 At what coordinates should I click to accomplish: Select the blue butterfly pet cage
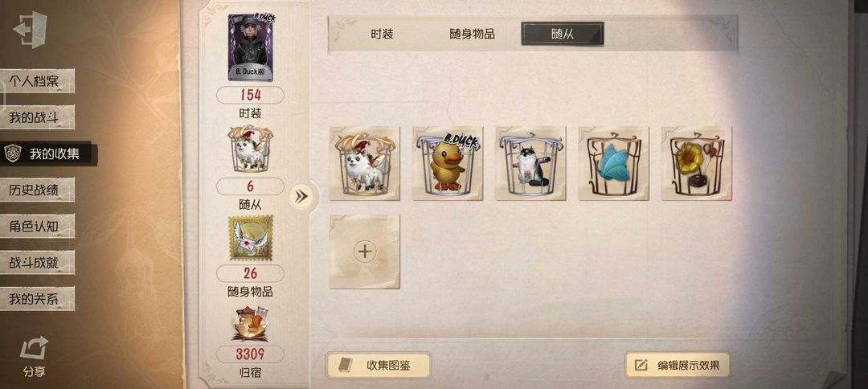click(x=613, y=163)
